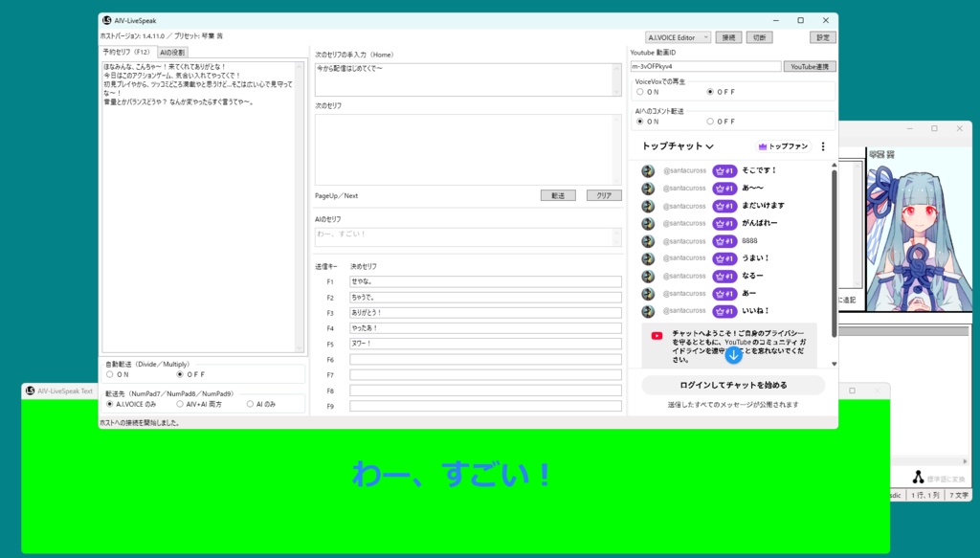Viewport: 980px width, 558px height.
Task: Click the #1 badge next to 8888
Action: pyautogui.click(x=724, y=240)
